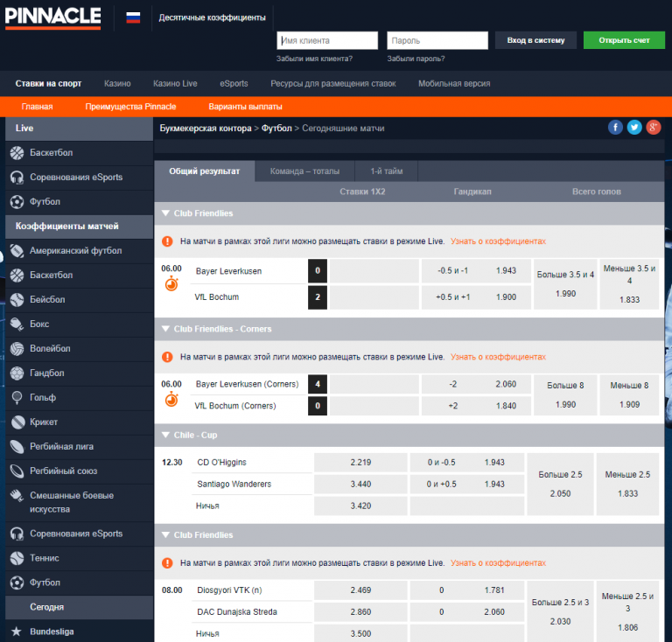Screen dimensions: 672x642
Task: Open Теннис in sidebar list
Action: pyautogui.click(x=80, y=558)
